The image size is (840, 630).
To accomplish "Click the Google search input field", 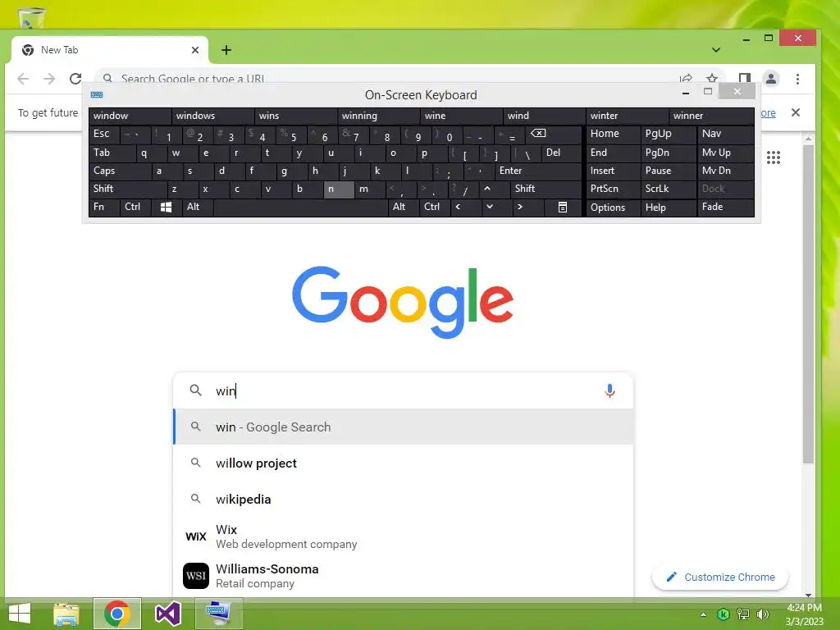I will [404, 390].
